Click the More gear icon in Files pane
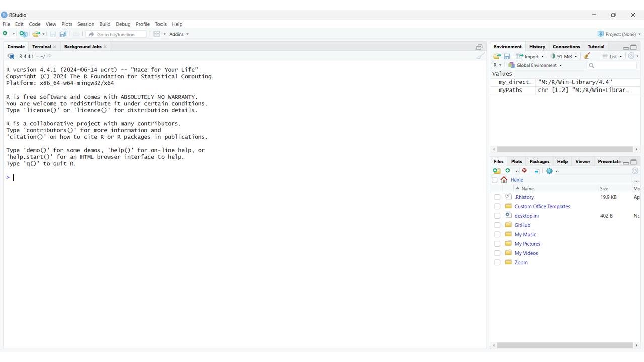Viewport: 644px width, 362px height. 549,171
